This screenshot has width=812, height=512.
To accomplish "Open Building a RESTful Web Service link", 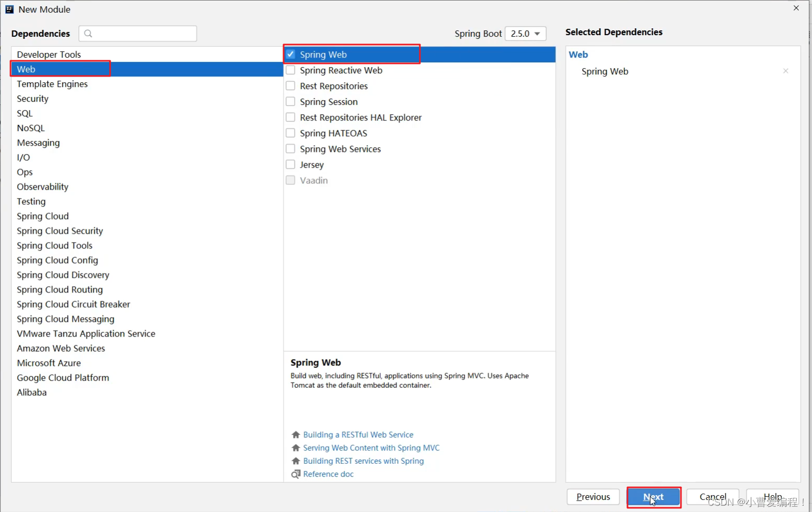I will click(358, 435).
